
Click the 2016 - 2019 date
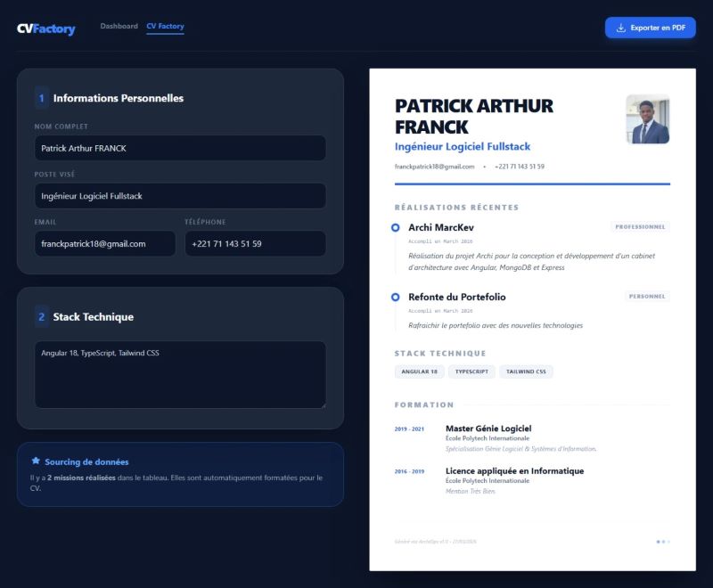pyautogui.click(x=409, y=471)
